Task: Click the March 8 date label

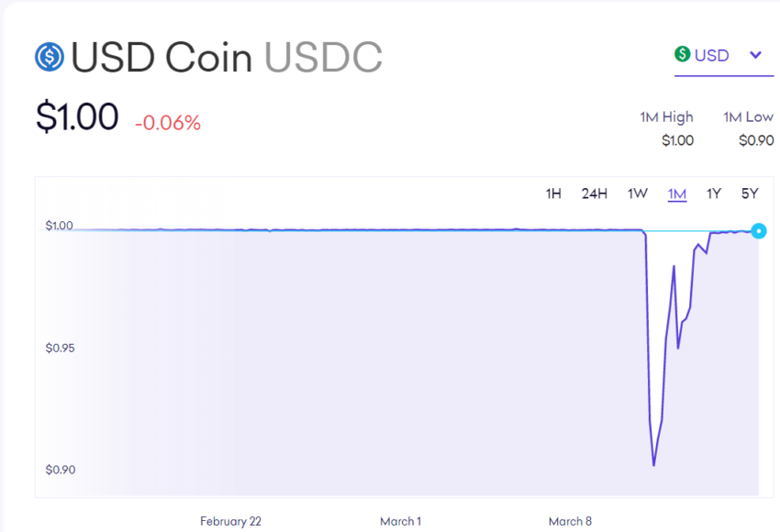Action: point(570,521)
